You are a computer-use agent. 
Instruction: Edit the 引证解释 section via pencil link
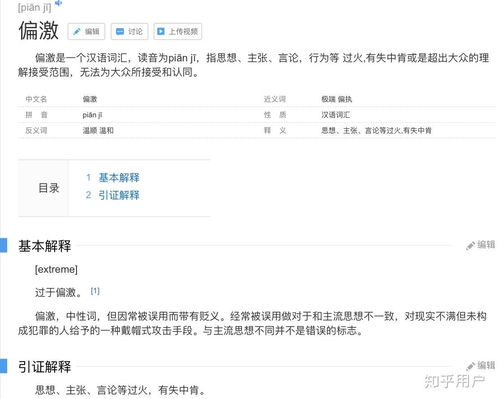[481, 366]
